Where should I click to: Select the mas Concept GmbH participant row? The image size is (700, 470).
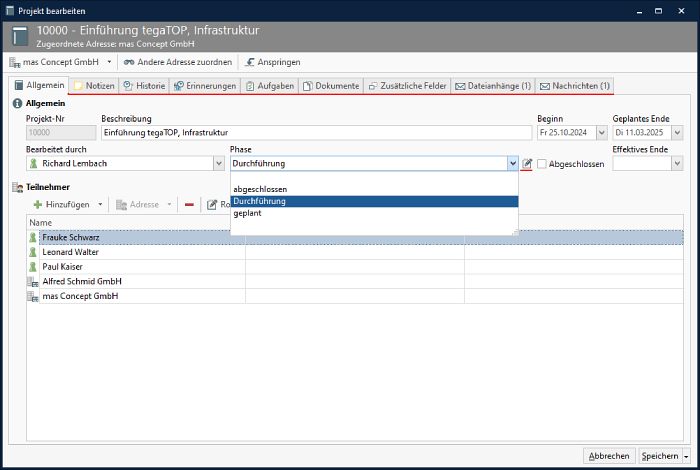pyautogui.click(x=355, y=296)
